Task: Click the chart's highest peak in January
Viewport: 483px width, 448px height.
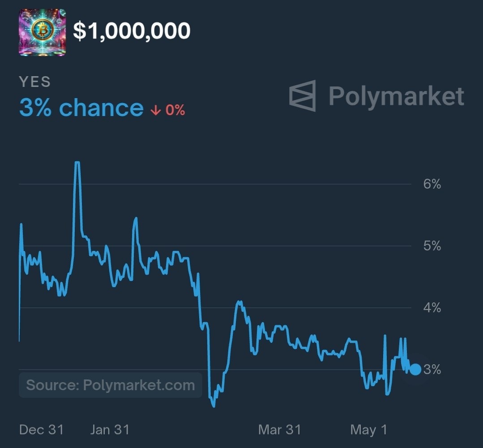Action: pyautogui.click(x=77, y=163)
